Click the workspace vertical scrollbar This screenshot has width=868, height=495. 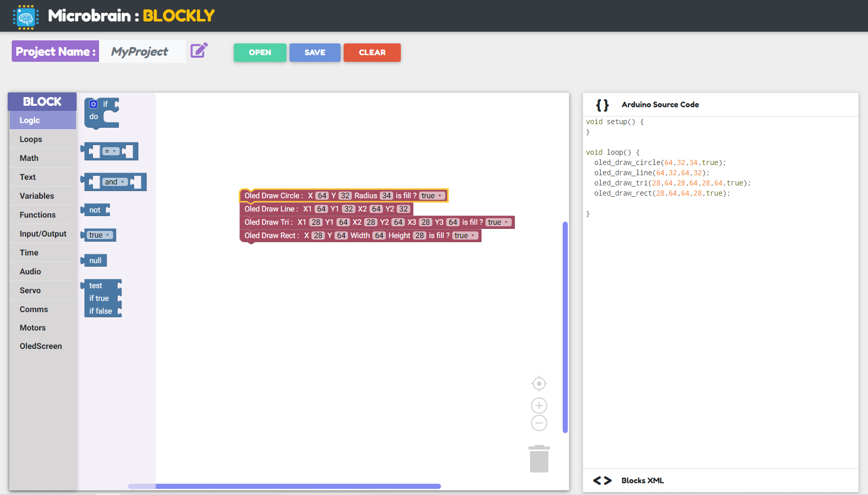pos(565,327)
